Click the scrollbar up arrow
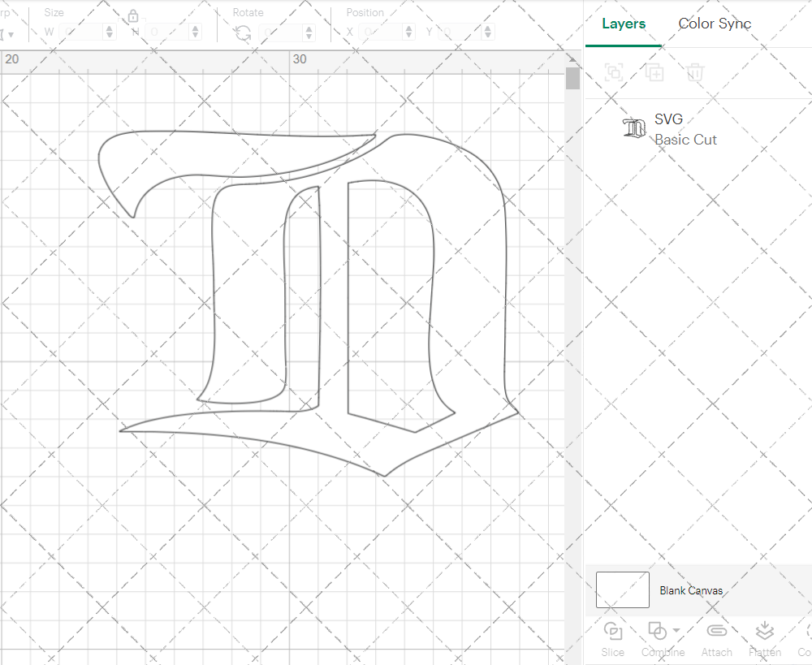 [572, 58]
